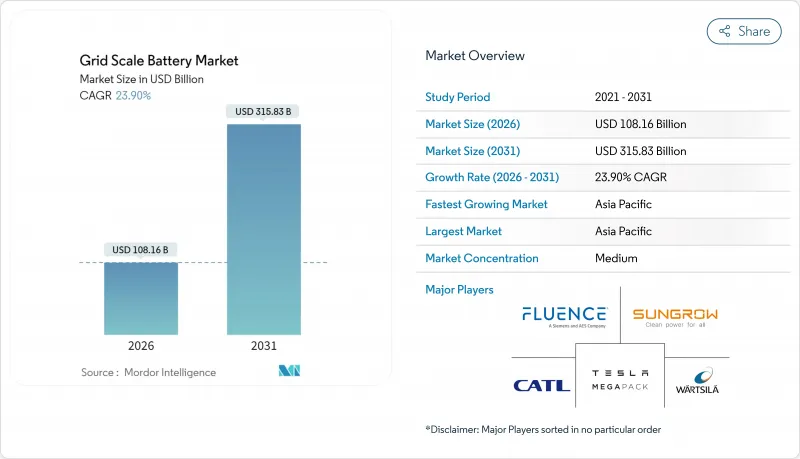Click the CATL company logo
This screenshot has width=800, height=459.
(x=541, y=385)
